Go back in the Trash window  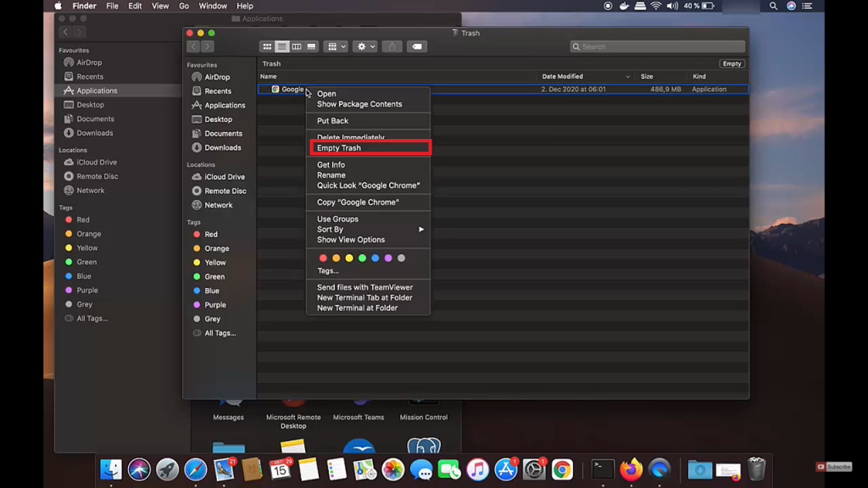click(x=193, y=47)
